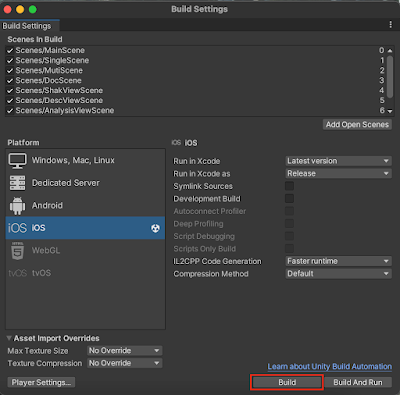Viewport: 400px width, 395px height.
Task: Uncheck the Scenes/MutiScene checkbox
Action: click(x=10, y=71)
